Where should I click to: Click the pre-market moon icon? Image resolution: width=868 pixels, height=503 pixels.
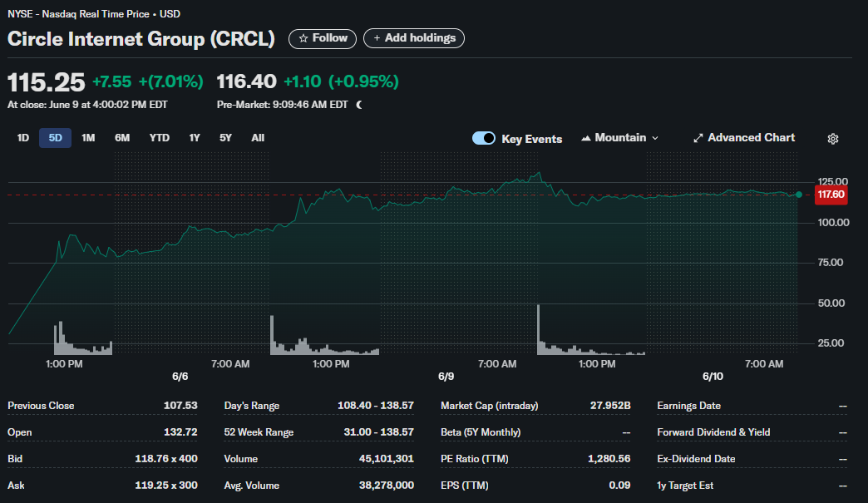(359, 105)
